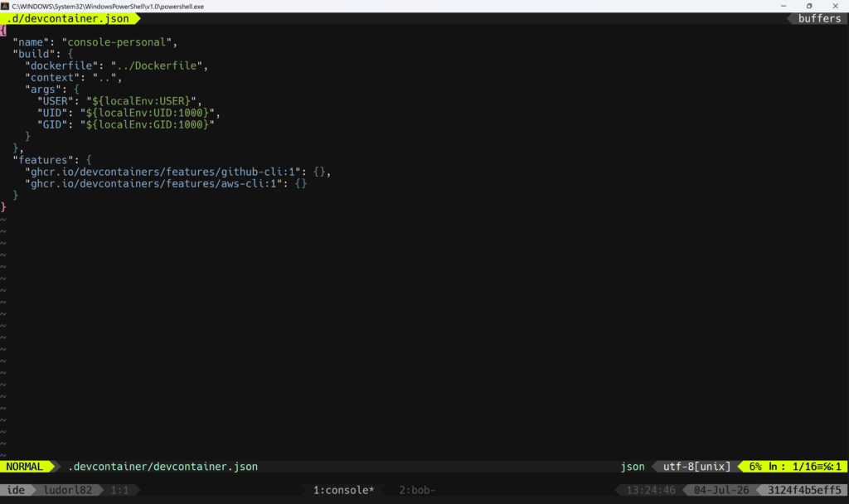Place cursor on the "context" key
This screenshot has height=504, width=849.
tap(52, 78)
